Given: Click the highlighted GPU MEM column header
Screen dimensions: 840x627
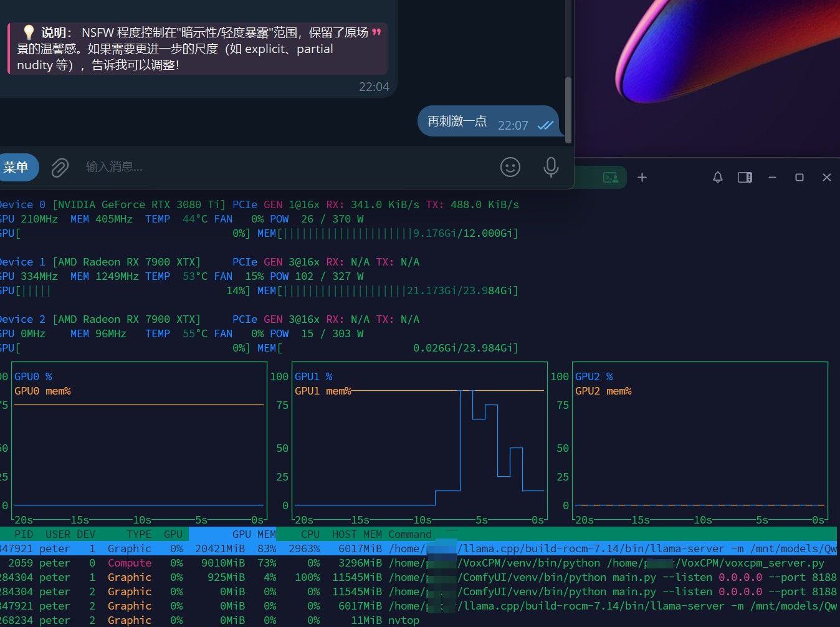Looking at the screenshot, I should [232, 534].
